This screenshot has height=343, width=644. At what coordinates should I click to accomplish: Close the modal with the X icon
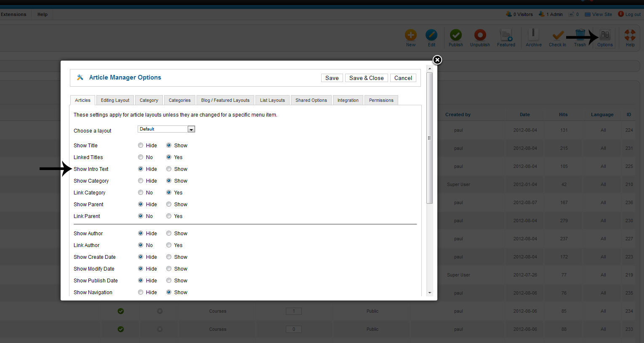coord(437,60)
